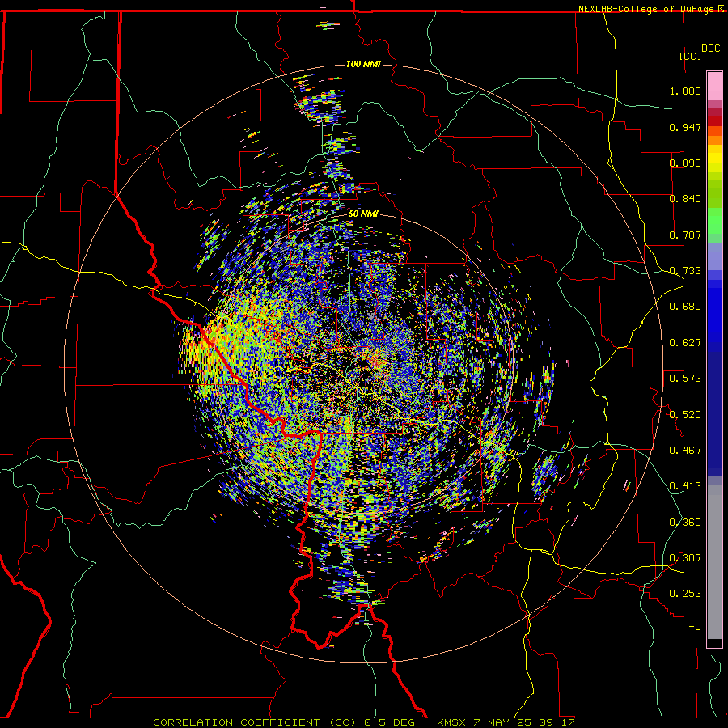Select the 0.680 scale value
This screenshot has height=728, width=728.
(685, 307)
